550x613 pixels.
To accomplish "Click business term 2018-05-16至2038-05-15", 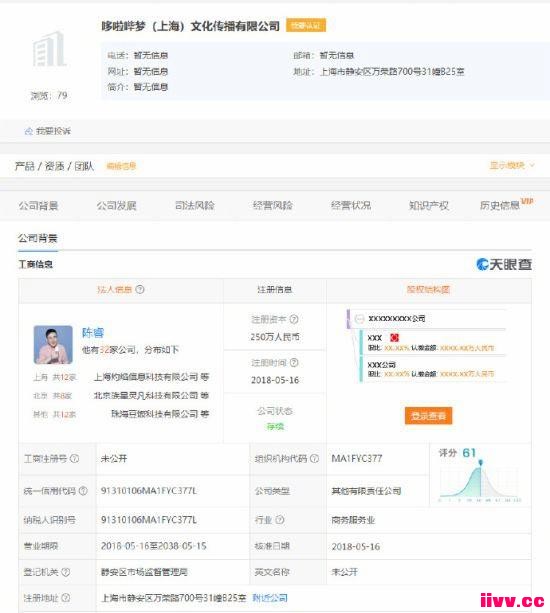I will click(153, 546).
